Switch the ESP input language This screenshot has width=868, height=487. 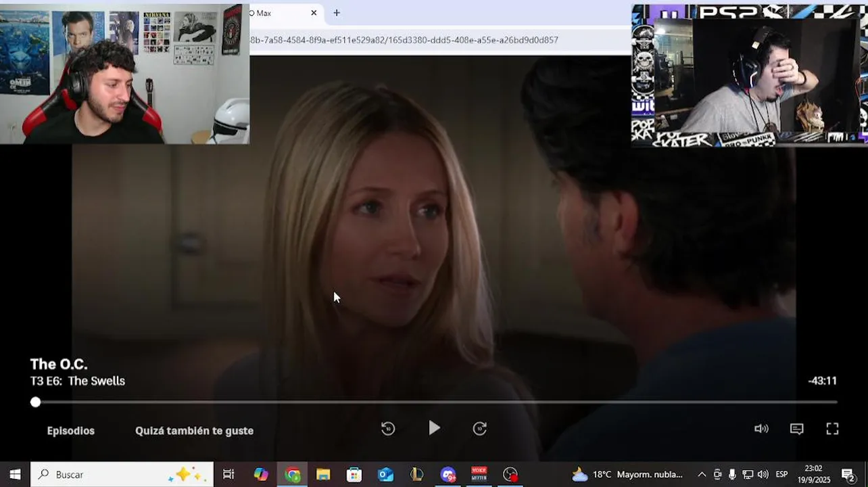[x=781, y=475]
